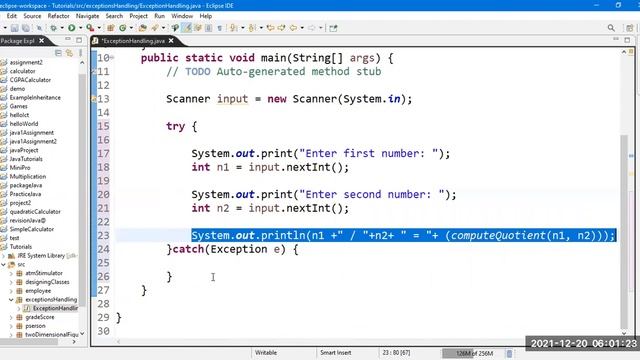Click the warning marker on line 13
The width and height of the screenshot is (640, 360).
click(94, 99)
